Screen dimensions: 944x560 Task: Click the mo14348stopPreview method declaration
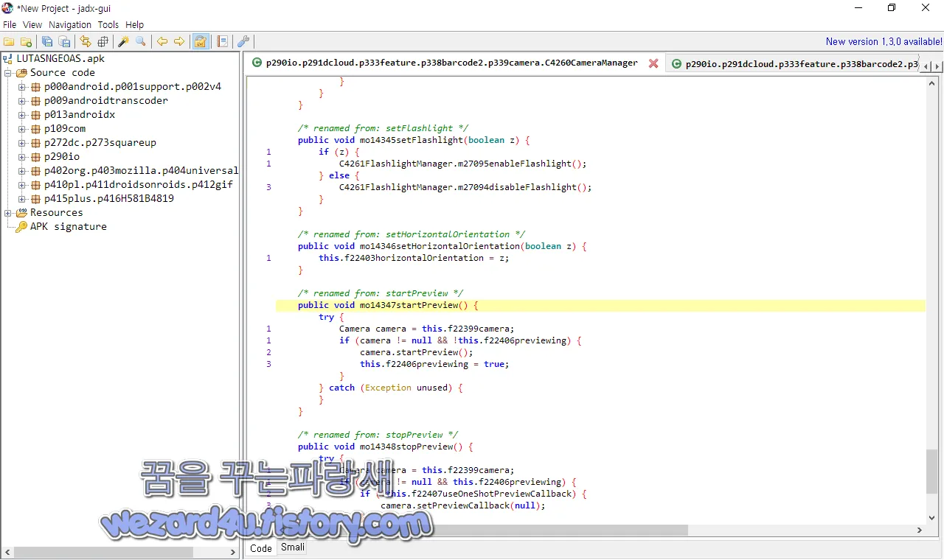coord(385,447)
